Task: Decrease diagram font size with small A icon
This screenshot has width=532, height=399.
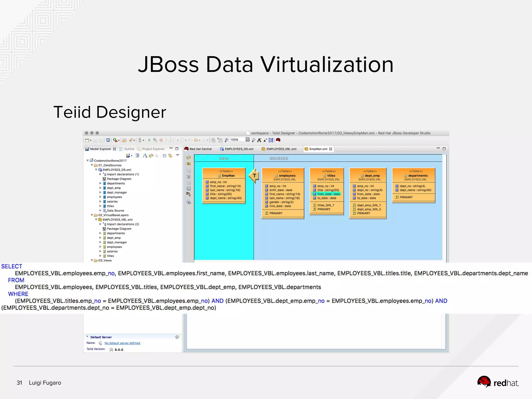Action: tap(265, 140)
